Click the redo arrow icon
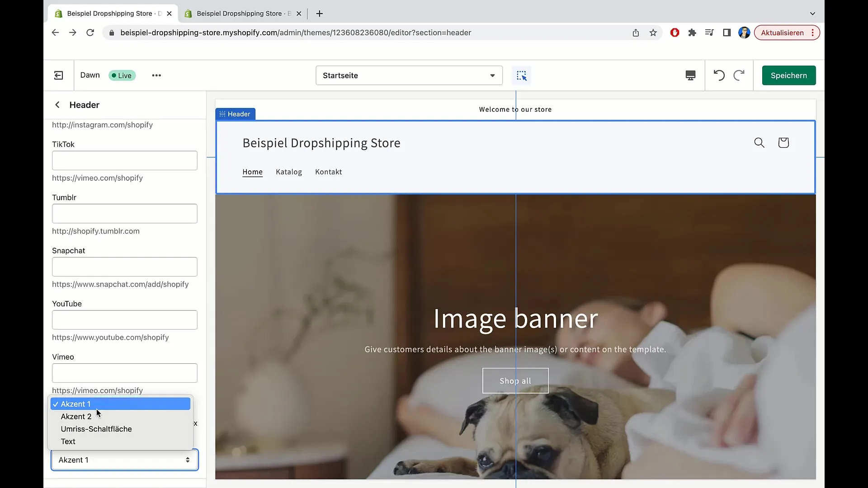The height and width of the screenshot is (488, 868). (x=739, y=75)
